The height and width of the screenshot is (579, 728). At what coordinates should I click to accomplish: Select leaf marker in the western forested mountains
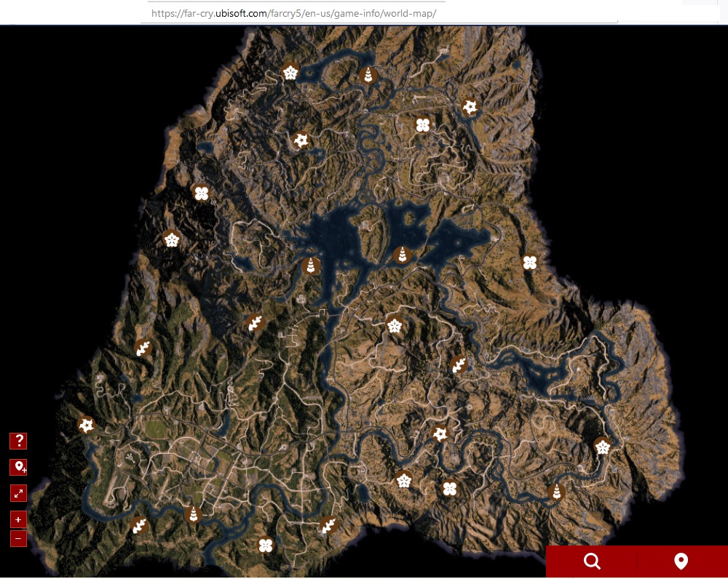click(143, 347)
